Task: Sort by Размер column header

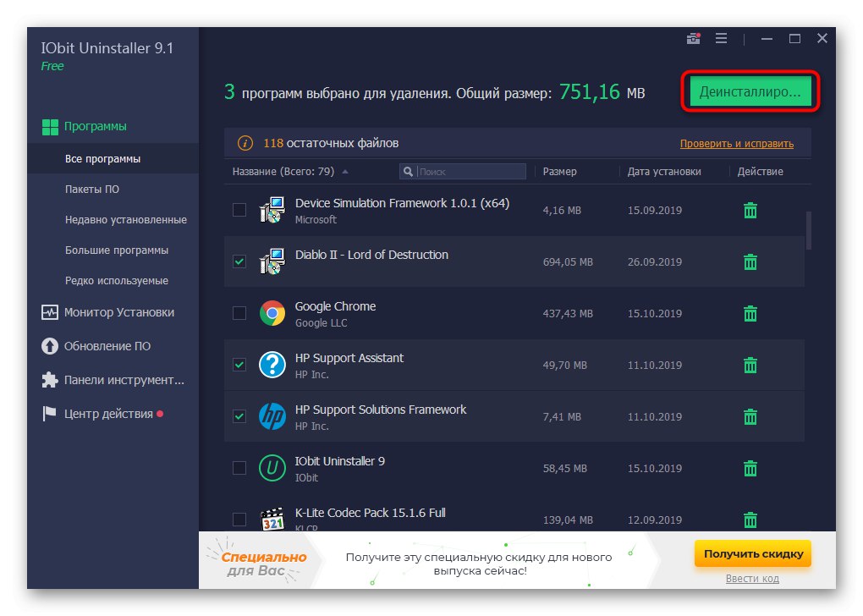Action: (560, 172)
